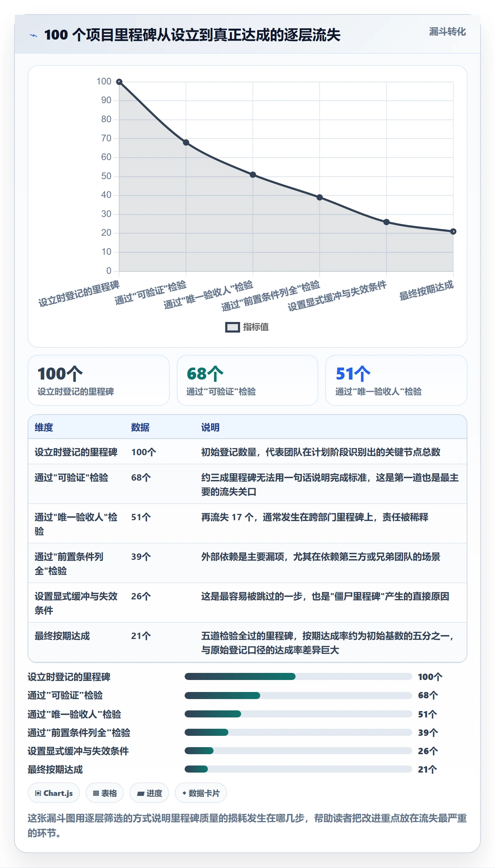Click progress bar for 设置显式缓冲与失效条件

point(298,751)
